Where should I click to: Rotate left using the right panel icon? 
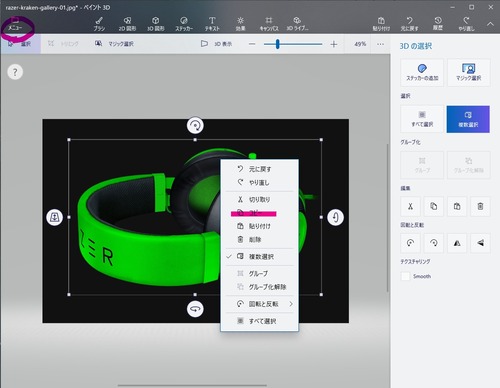tap(410, 243)
